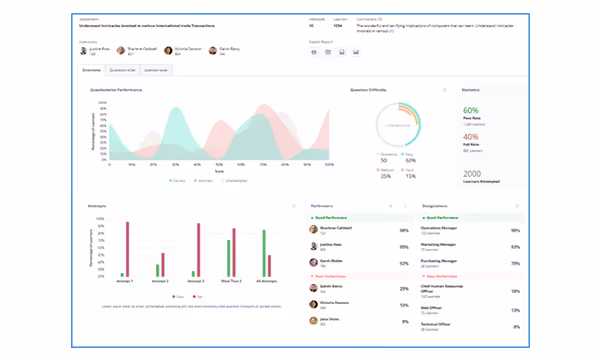Collapse Poor Performance group in Performers
The width and height of the screenshot is (600, 360).
(x=360, y=276)
